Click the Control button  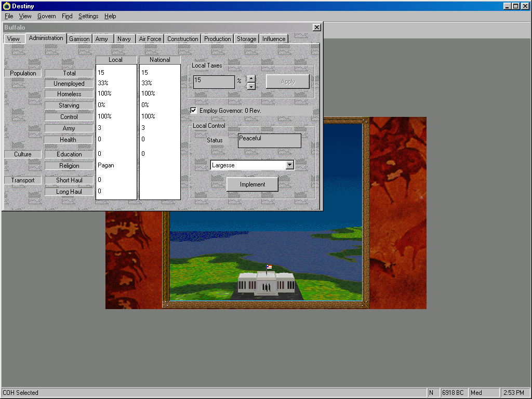pyautogui.click(x=69, y=117)
